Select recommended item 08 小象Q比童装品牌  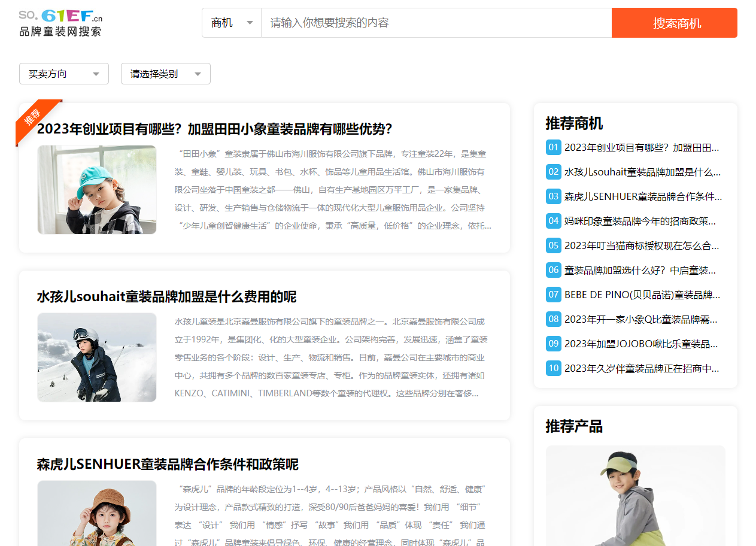pyautogui.click(x=640, y=319)
